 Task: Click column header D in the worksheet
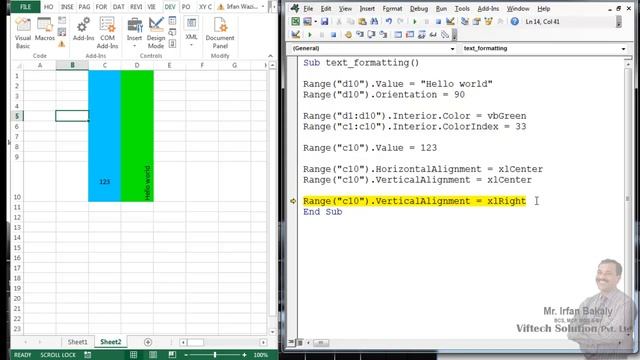pos(137,65)
